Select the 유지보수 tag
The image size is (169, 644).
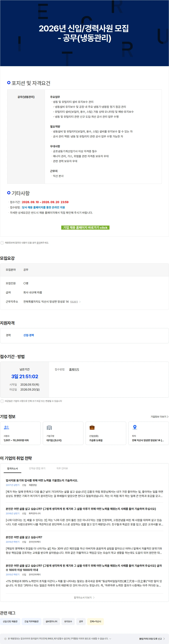click(68, 621)
